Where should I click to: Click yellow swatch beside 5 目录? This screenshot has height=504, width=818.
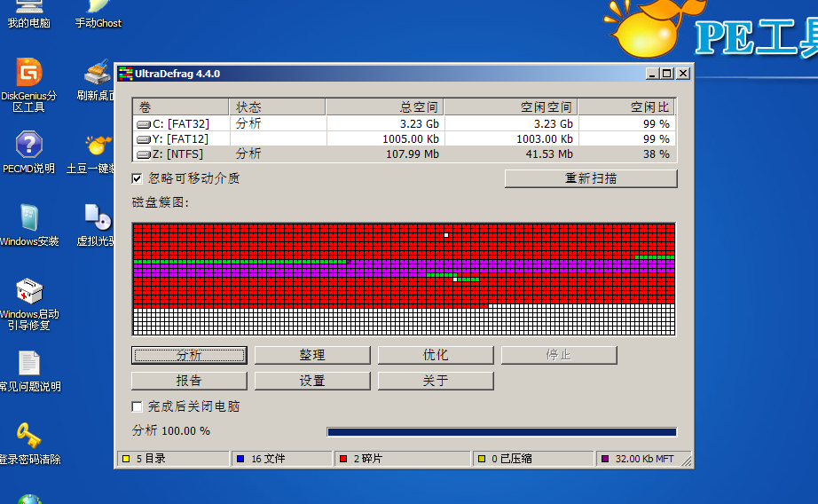pos(126,459)
